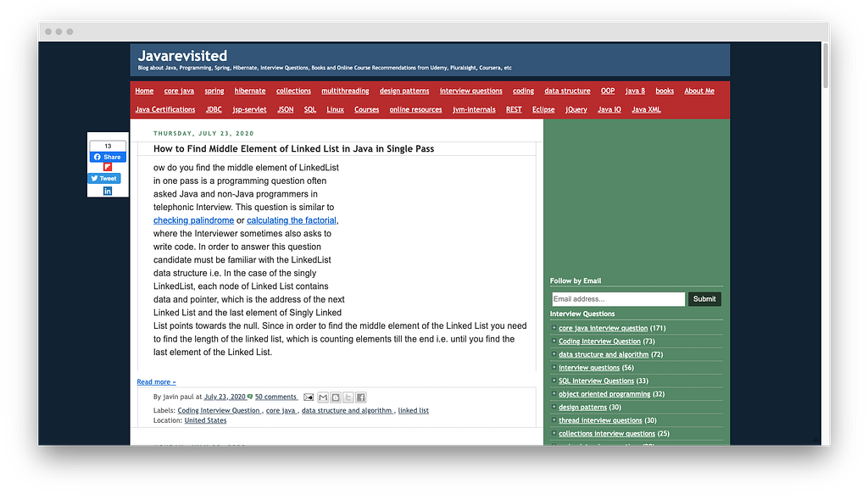
Task: Open the July 23, 2020 permalink
Action: point(225,397)
